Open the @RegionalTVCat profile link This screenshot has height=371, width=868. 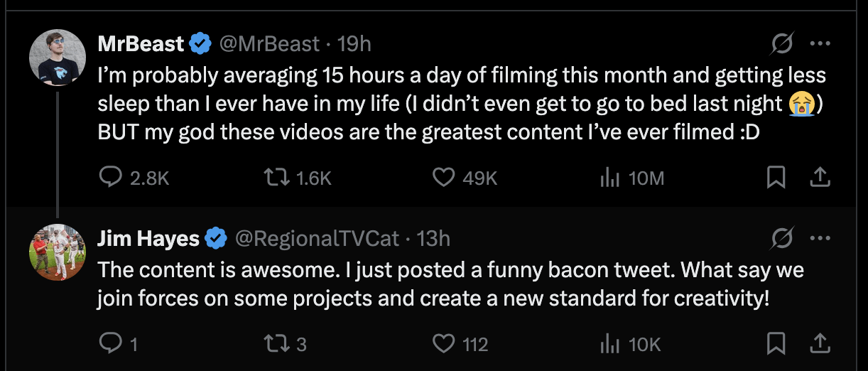pyautogui.click(x=317, y=238)
